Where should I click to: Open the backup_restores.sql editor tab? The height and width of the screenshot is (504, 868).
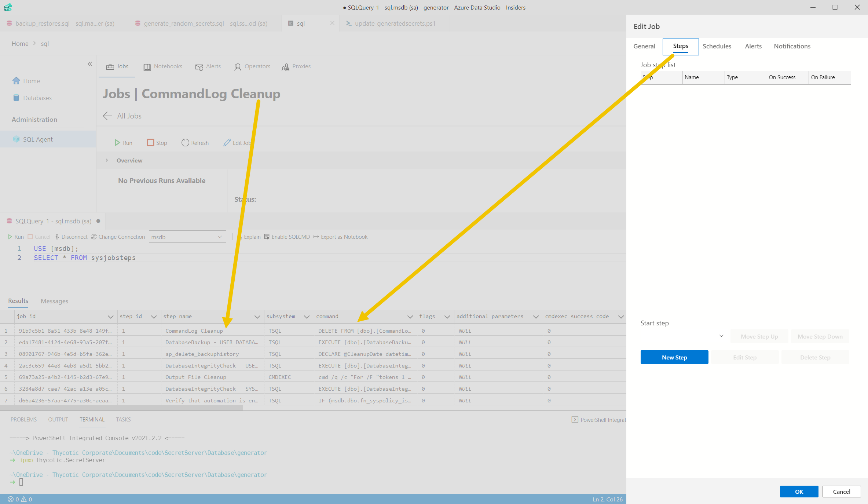(x=64, y=23)
